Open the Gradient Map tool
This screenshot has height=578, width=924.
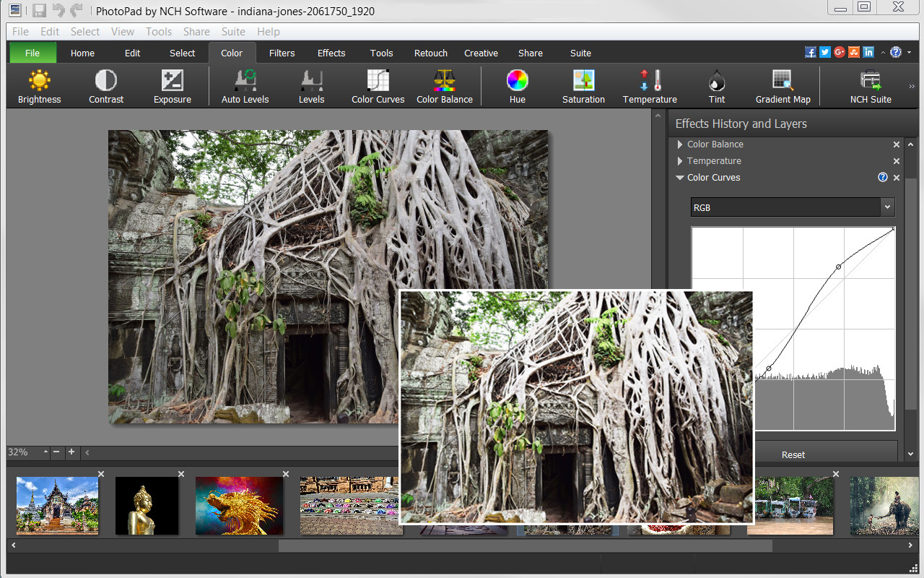(x=783, y=85)
